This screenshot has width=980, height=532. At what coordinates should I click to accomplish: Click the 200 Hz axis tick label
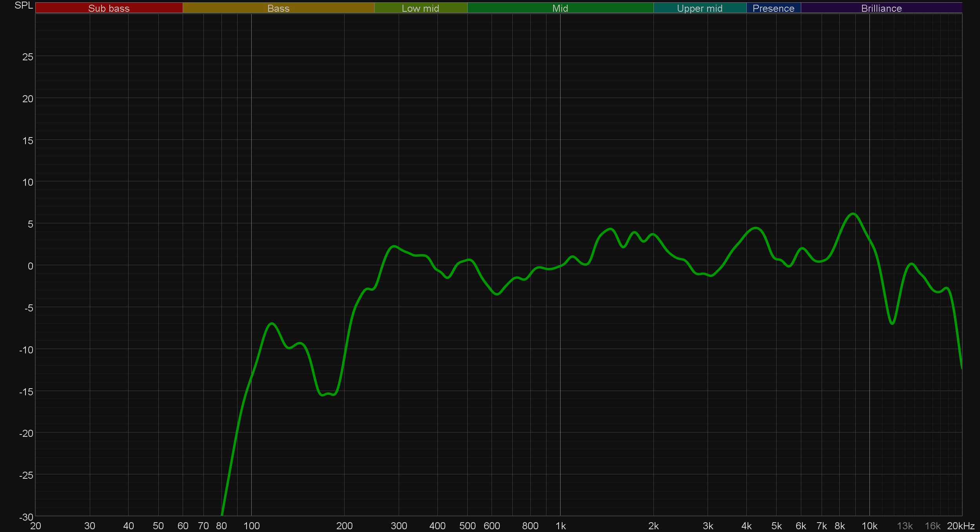pos(344,526)
